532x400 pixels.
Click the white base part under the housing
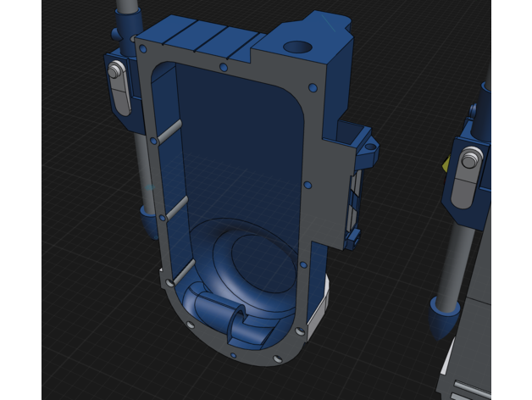click(318, 312)
